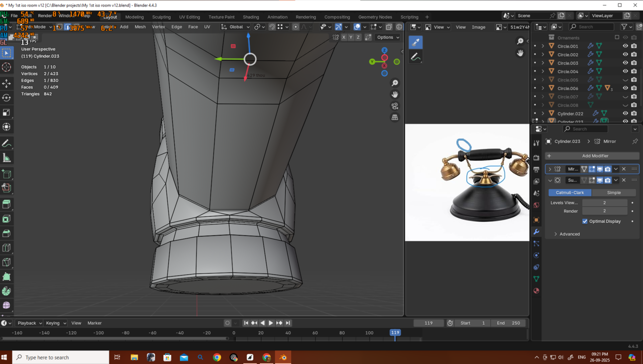This screenshot has width=643, height=364.
Task: Open the Mesh menu in the viewport header
Action: (140, 27)
